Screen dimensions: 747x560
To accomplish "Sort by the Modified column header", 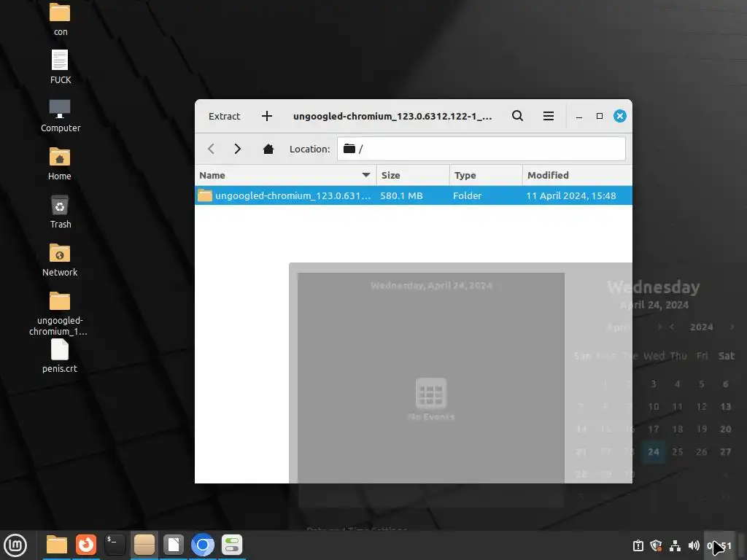I will (x=578, y=175).
